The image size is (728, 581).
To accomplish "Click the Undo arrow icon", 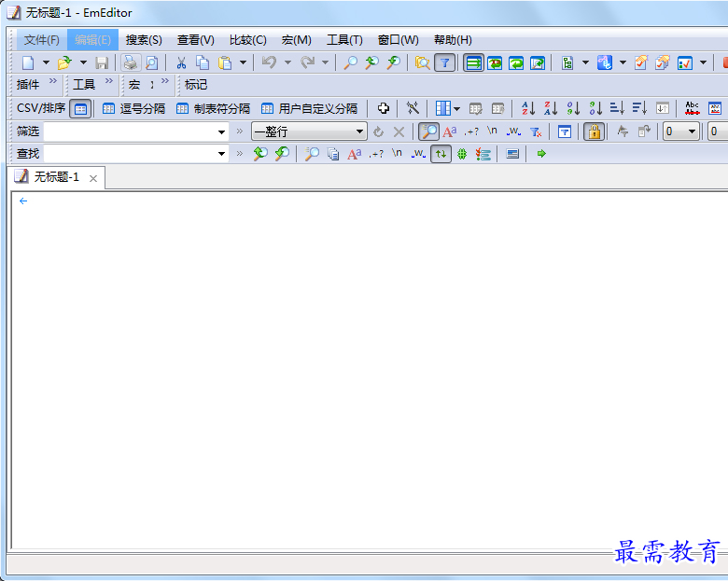I will pos(270,62).
